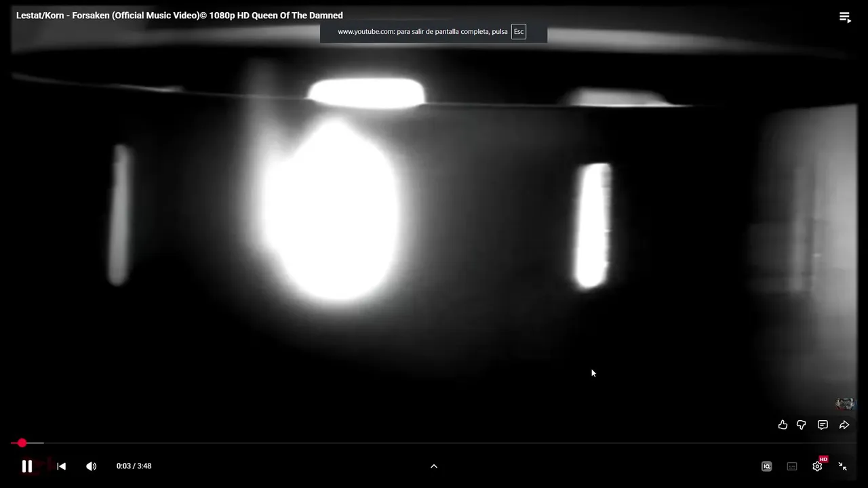Go to previous video
Screen dimensions: 868x488
(61, 466)
